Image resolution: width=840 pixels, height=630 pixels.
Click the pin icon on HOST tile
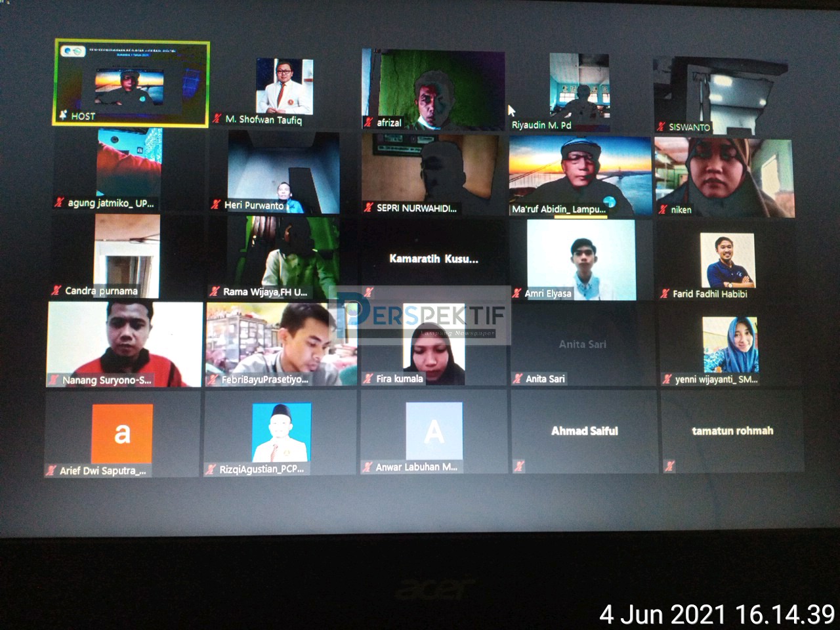pos(63,115)
